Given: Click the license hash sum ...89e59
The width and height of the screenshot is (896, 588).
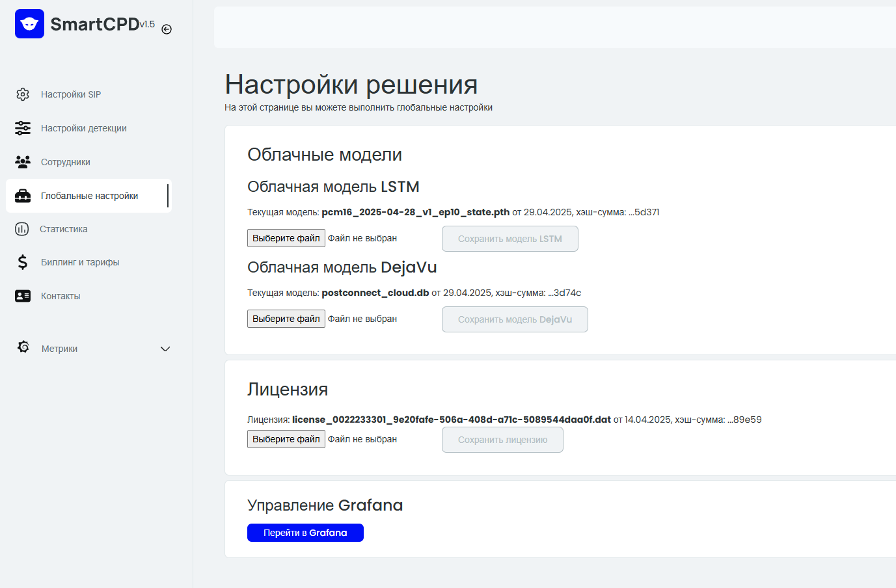Looking at the screenshot, I should pyautogui.click(x=744, y=420).
